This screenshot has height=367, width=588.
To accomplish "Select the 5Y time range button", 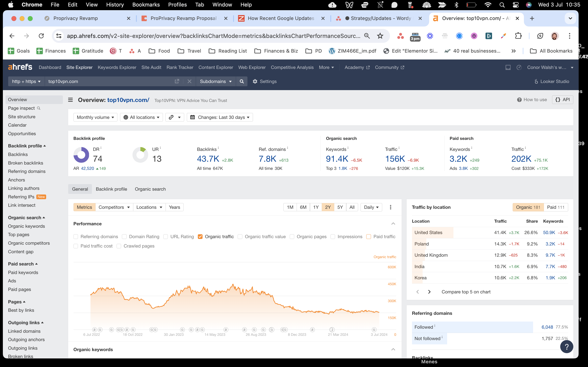I will click(x=340, y=207).
